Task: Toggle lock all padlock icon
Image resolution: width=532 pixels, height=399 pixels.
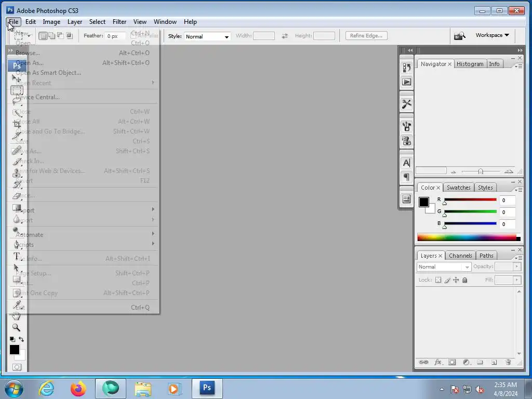Action: (x=465, y=280)
